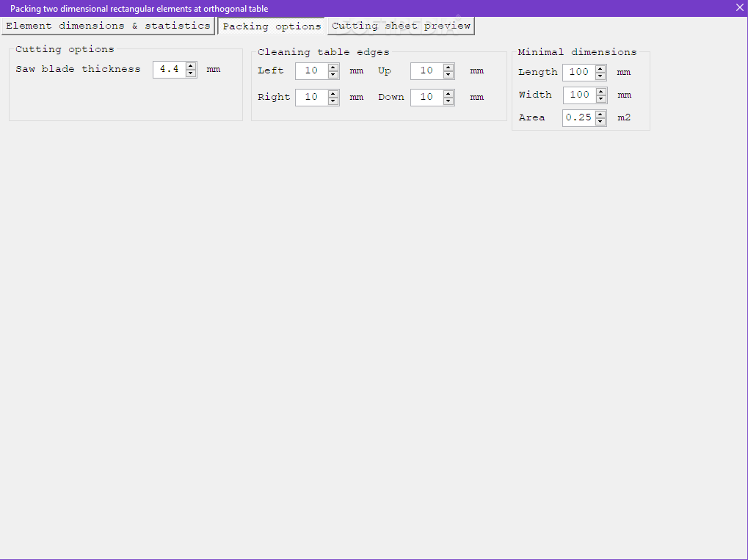Image resolution: width=748 pixels, height=560 pixels.
Task: Click the Up edge value field
Action: [x=427, y=71]
